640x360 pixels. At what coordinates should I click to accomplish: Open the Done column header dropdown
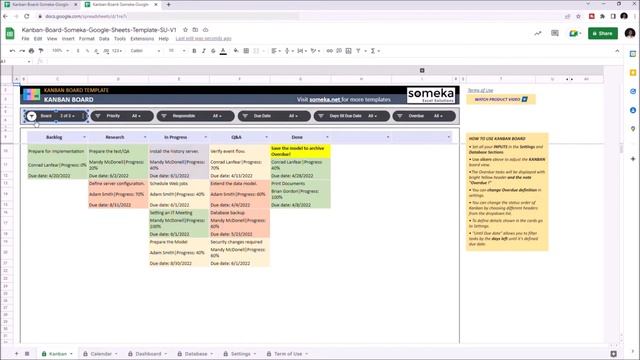coord(327,137)
